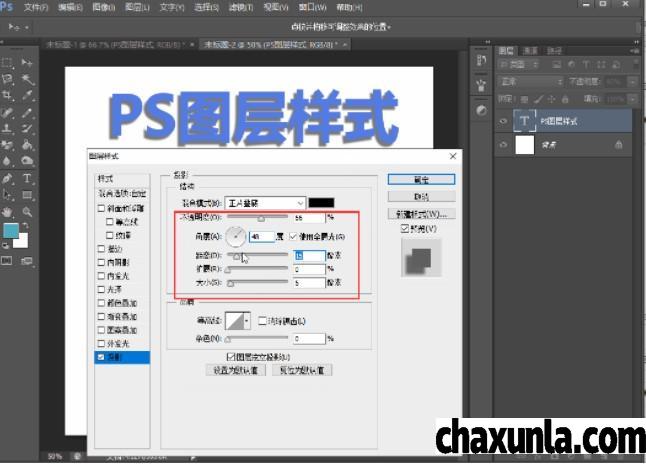Screen dimensions: 646x464
Task: Enable 内发光 (Inner Glow) checkbox
Action: click(x=101, y=276)
